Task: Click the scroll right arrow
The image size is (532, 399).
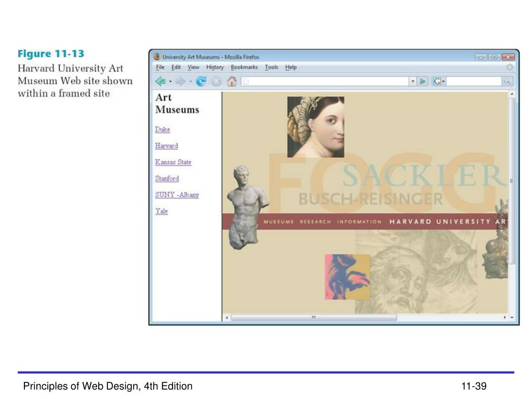Action: (x=504, y=317)
